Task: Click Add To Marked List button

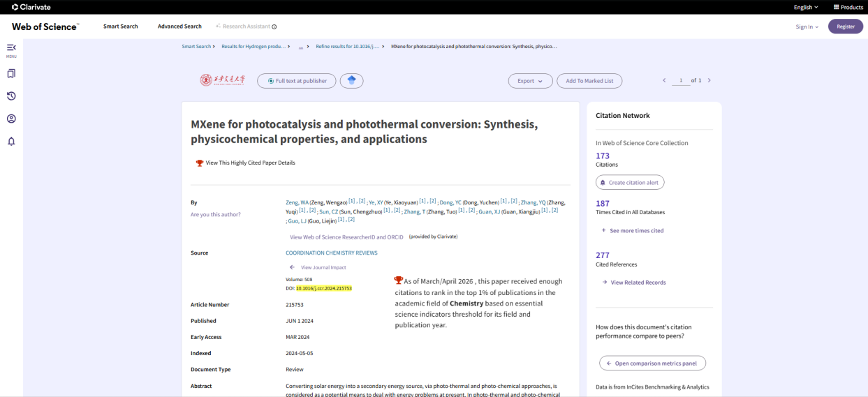Action: (589, 81)
